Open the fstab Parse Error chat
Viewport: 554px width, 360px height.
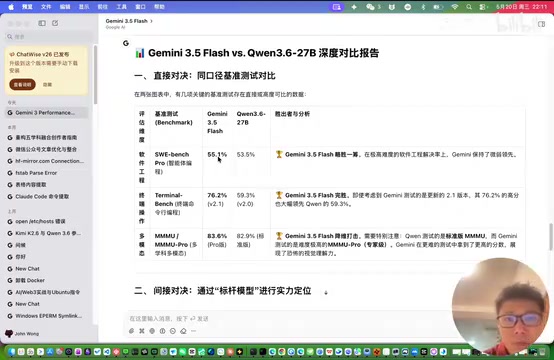pyautogui.click(x=47, y=173)
